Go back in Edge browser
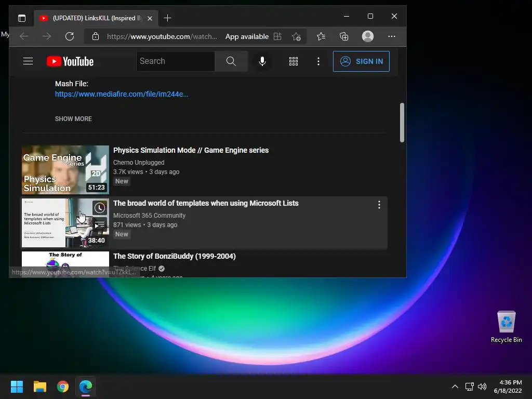Image resolution: width=532 pixels, height=399 pixels. (x=24, y=36)
